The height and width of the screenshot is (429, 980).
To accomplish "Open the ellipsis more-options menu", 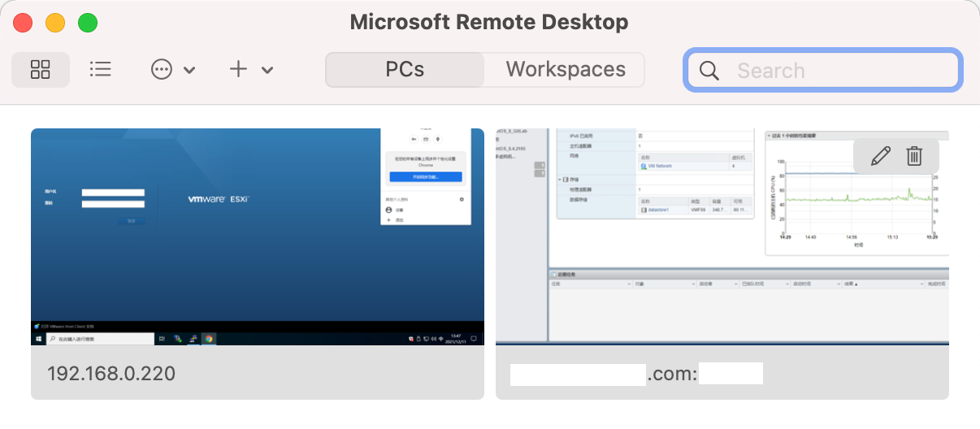I will click(162, 70).
